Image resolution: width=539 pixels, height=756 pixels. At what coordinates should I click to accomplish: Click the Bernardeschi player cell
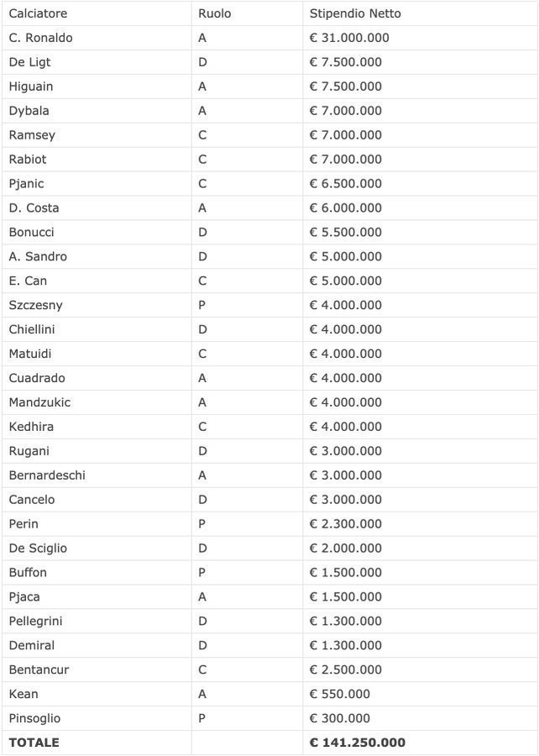(x=47, y=475)
